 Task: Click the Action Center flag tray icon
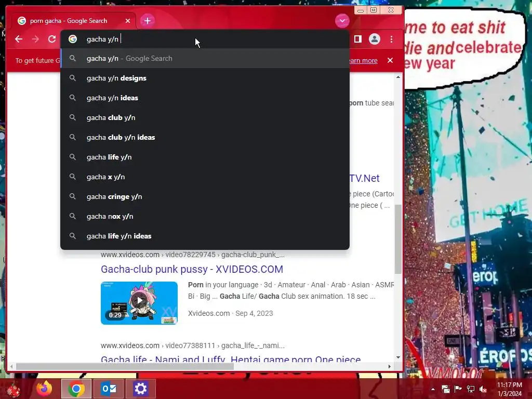[458, 389]
